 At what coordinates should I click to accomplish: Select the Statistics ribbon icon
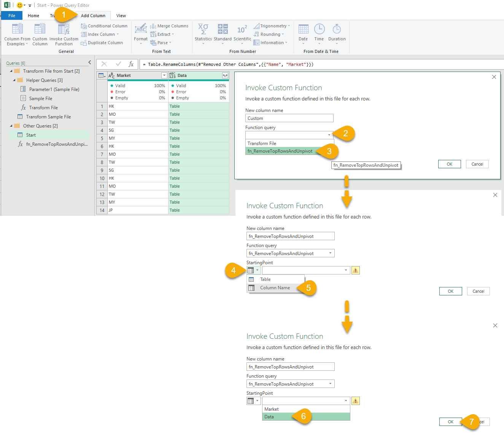pyautogui.click(x=203, y=30)
